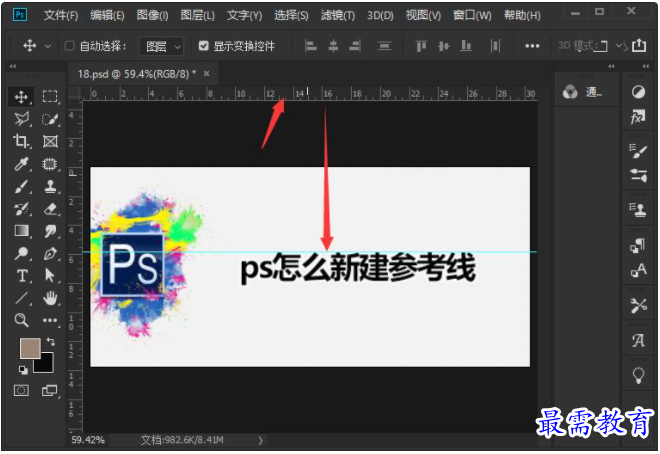Select the Quick Selection tool
The height and width of the screenshot is (454, 660).
[50, 119]
